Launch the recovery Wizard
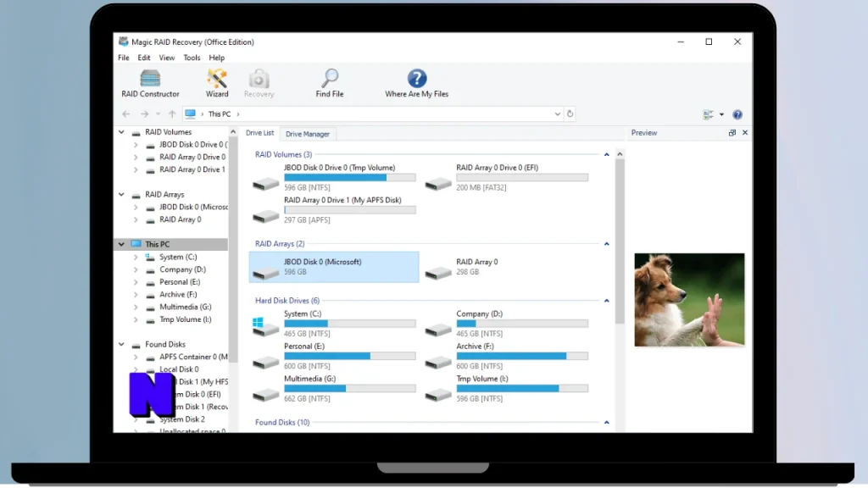 217,84
